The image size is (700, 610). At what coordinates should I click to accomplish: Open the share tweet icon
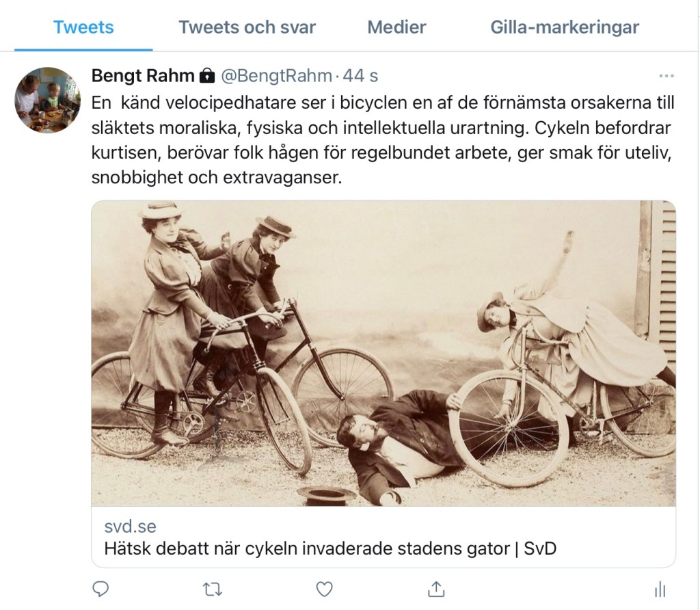tap(436, 589)
